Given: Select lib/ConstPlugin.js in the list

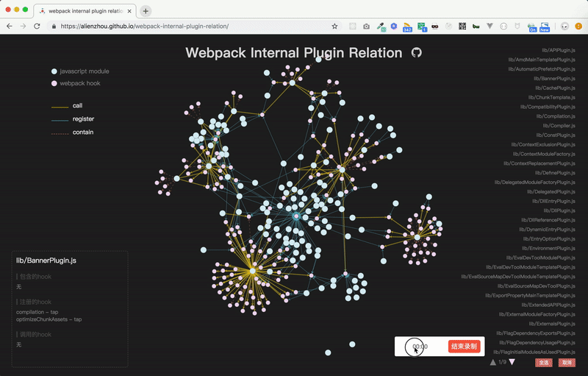Looking at the screenshot, I should click(x=556, y=135).
